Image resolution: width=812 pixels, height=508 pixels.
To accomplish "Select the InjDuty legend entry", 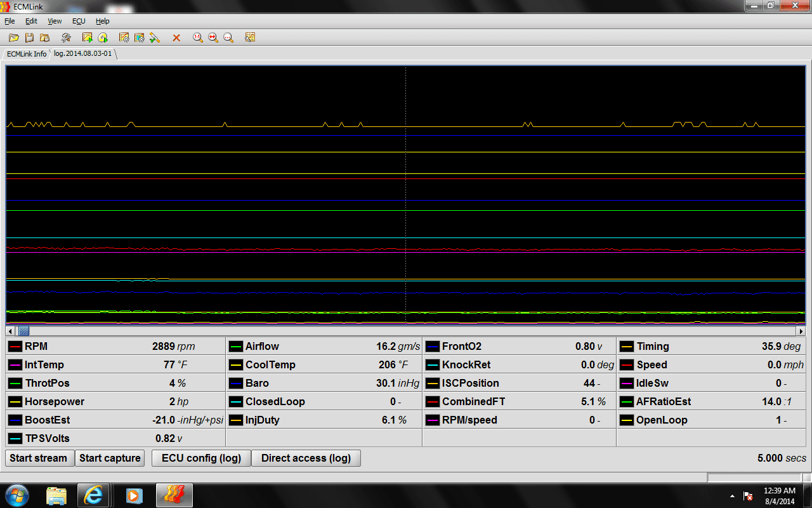I will tap(324, 420).
